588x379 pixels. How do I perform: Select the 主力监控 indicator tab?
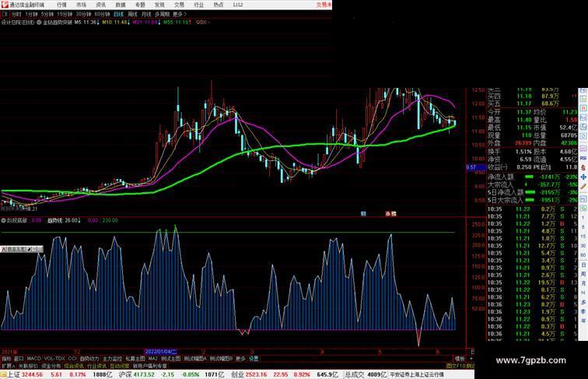click(x=113, y=359)
